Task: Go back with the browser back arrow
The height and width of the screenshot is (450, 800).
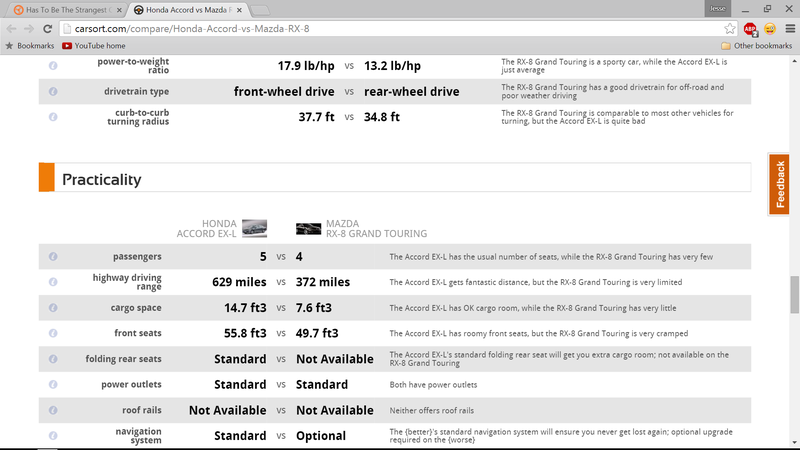Action: pyautogui.click(x=11, y=29)
